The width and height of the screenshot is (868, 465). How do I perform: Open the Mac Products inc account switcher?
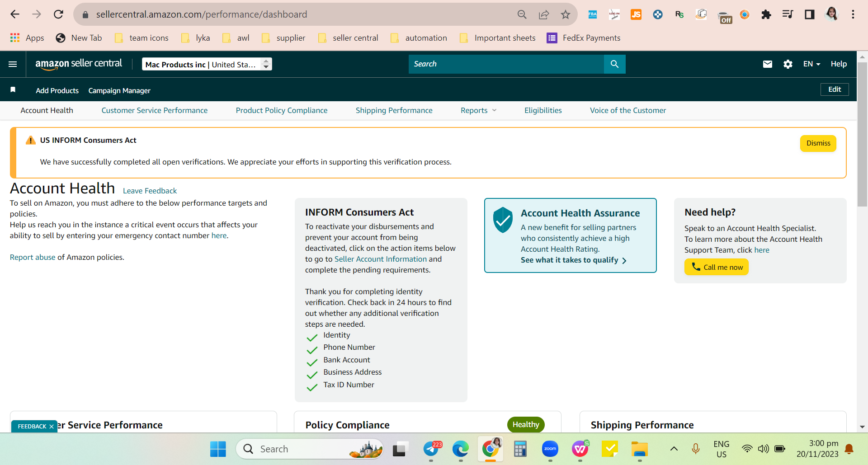207,64
